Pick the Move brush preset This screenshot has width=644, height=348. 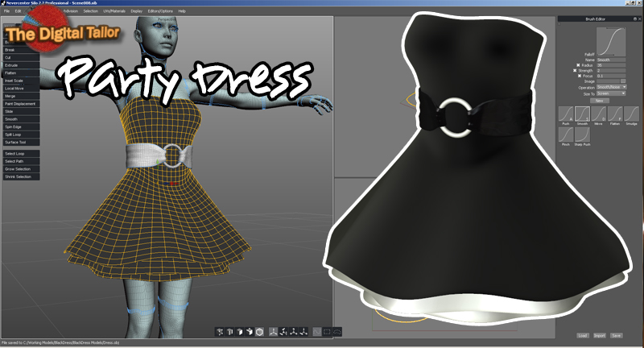(598, 114)
